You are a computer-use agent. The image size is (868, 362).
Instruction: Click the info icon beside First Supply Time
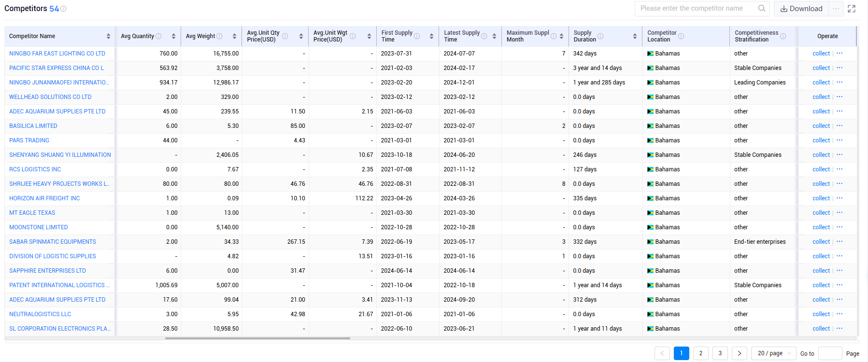click(x=417, y=36)
